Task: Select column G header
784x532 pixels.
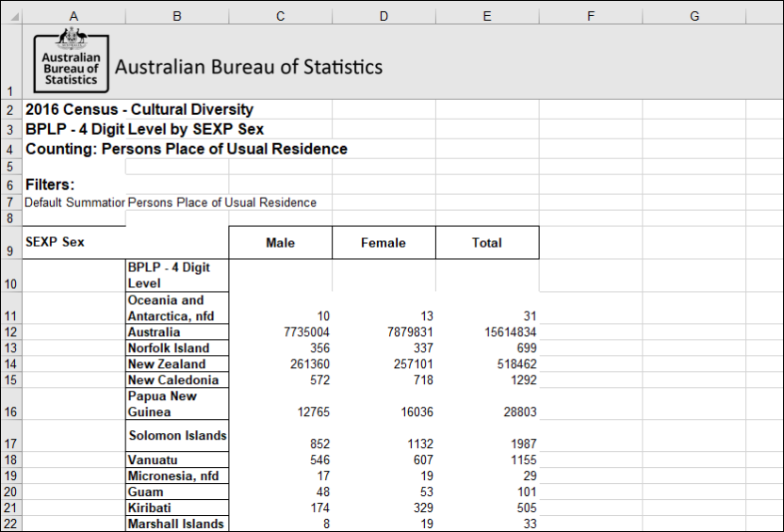Action: [694, 16]
